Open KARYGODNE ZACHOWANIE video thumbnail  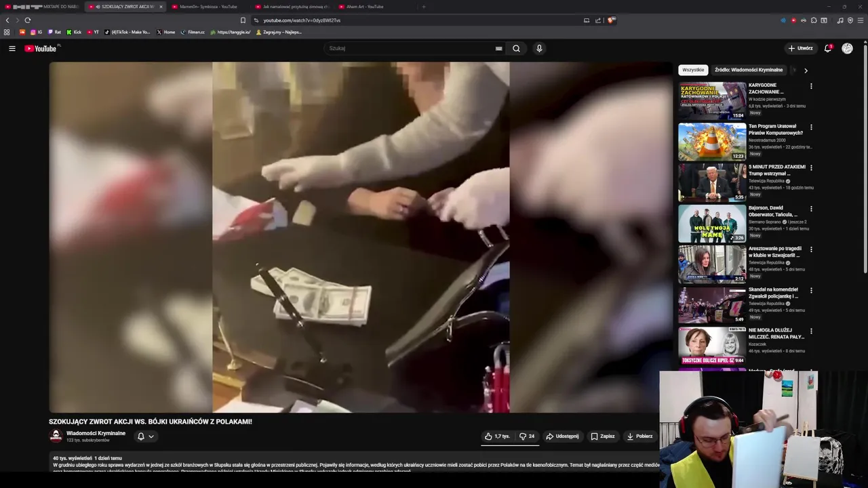[x=712, y=101]
